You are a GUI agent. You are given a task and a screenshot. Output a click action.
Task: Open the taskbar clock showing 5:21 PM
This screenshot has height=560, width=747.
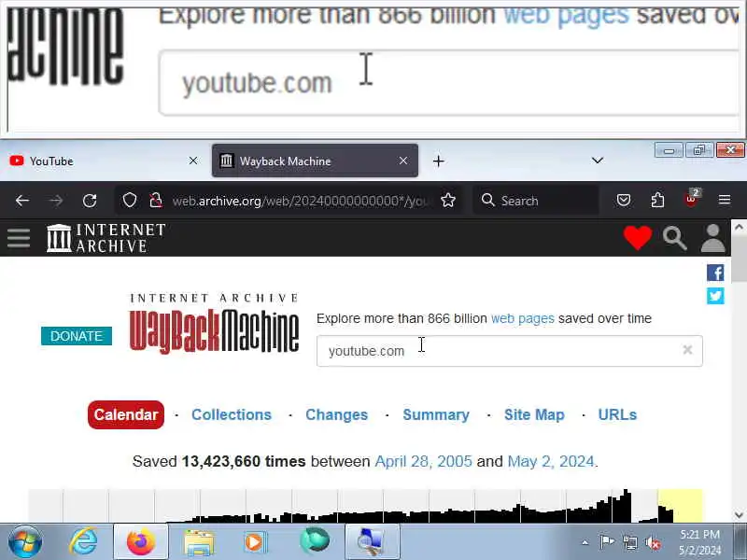tap(699, 542)
